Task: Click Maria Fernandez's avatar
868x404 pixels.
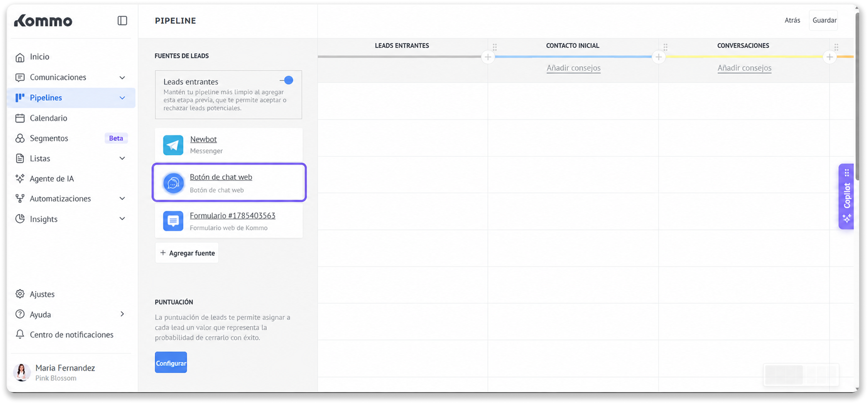Action: point(22,372)
